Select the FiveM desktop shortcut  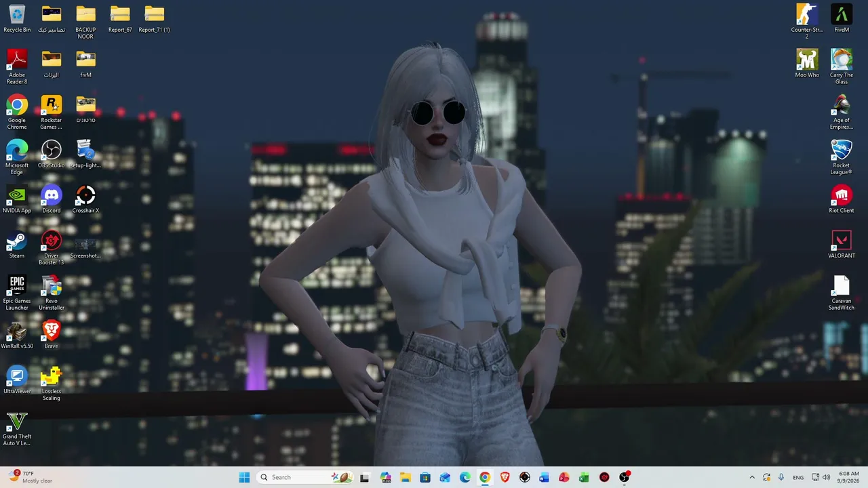[x=842, y=19]
